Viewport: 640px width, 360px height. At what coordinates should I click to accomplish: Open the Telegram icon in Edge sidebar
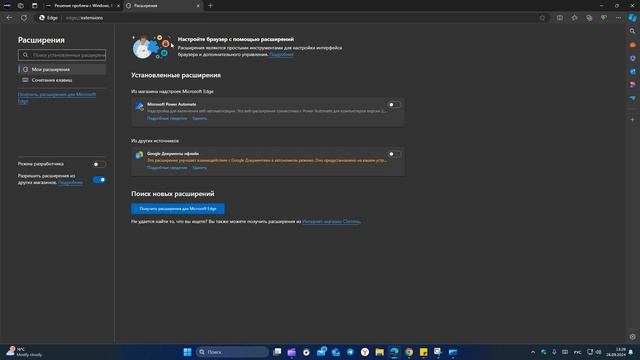[x=633, y=98]
